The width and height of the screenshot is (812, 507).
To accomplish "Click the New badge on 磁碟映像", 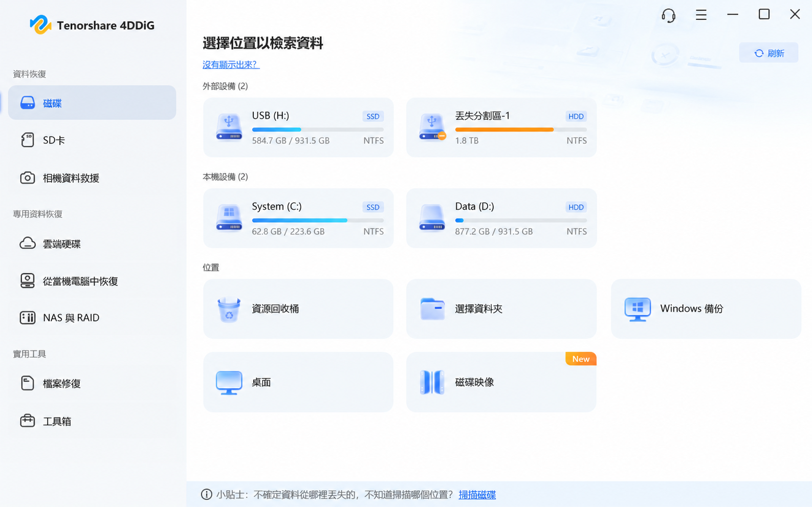I will [x=581, y=359].
